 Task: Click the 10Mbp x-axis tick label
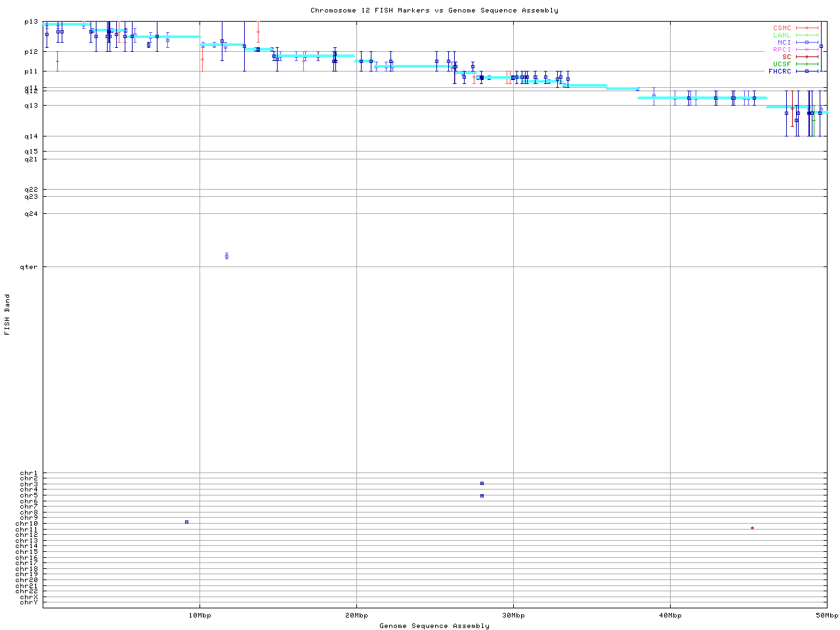click(x=199, y=615)
